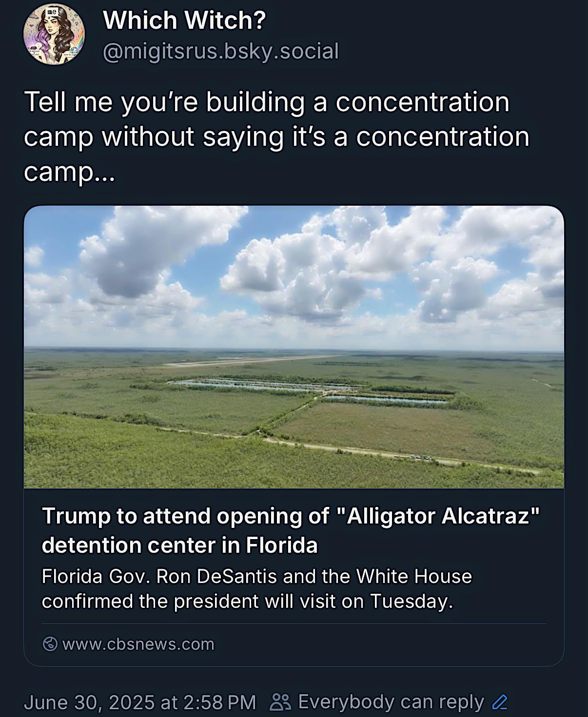Open the "Which Witch?" display name

[184, 20]
